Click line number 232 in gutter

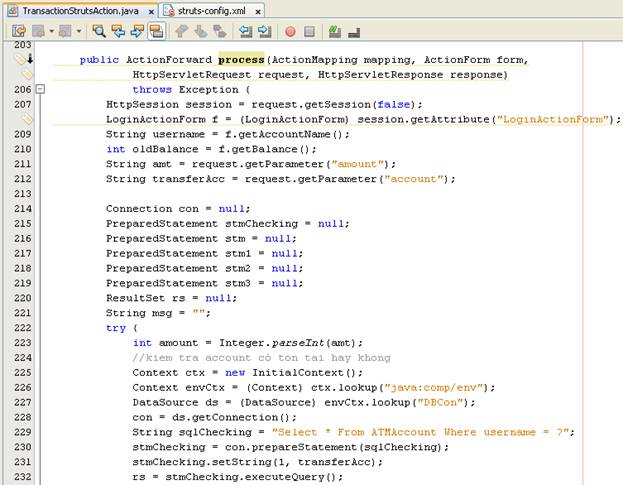tap(22, 477)
